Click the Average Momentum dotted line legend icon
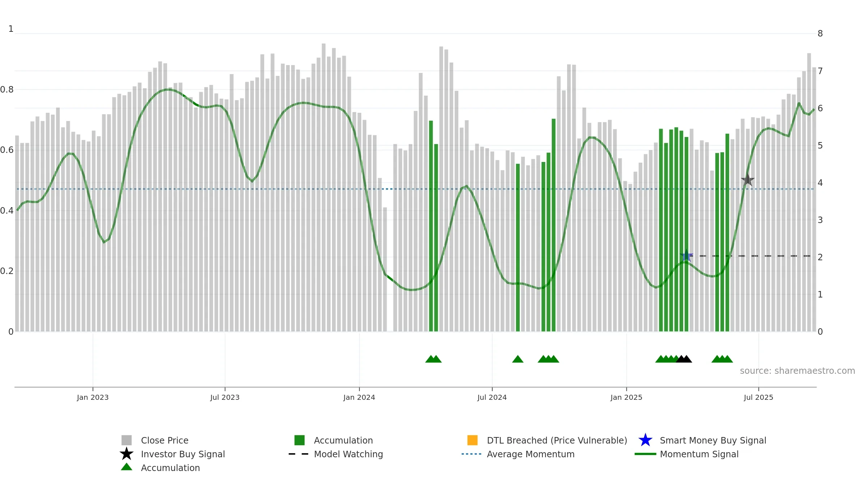This screenshot has width=868, height=488. pyautogui.click(x=472, y=454)
